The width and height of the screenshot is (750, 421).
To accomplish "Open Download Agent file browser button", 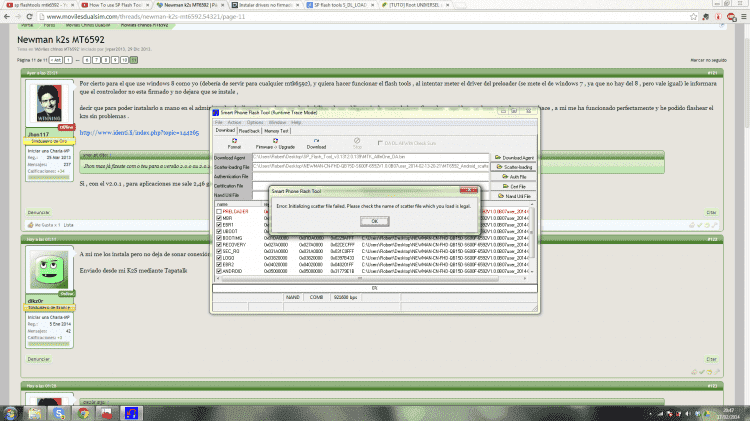I will click(x=514, y=157).
